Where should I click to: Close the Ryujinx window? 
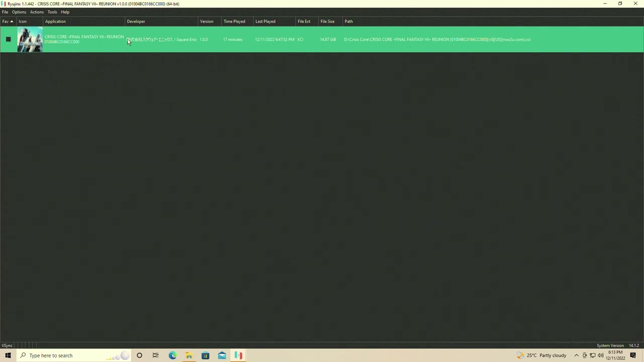[636, 4]
